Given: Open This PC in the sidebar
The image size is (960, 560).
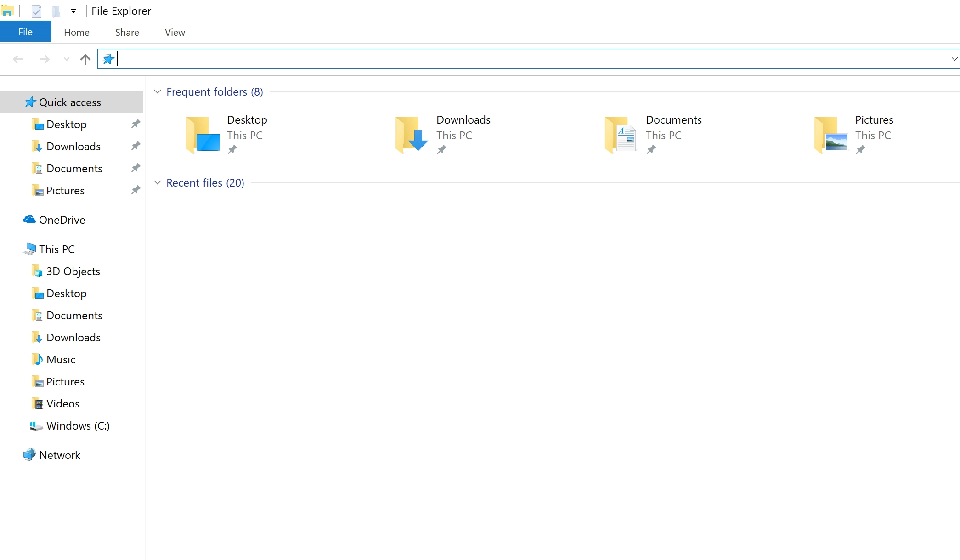Looking at the screenshot, I should tap(56, 249).
